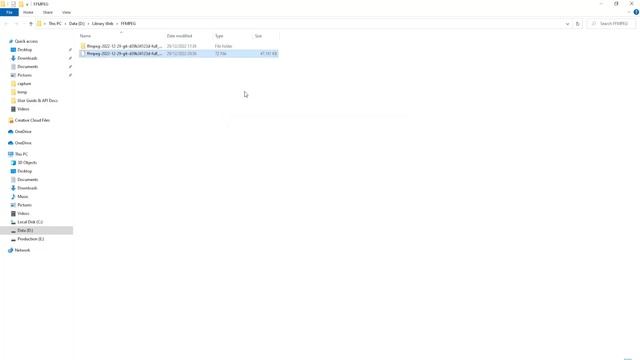Click the ffmpeg folder's yellow folder icon
The image size is (640, 360).
pyautogui.click(x=83, y=46)
